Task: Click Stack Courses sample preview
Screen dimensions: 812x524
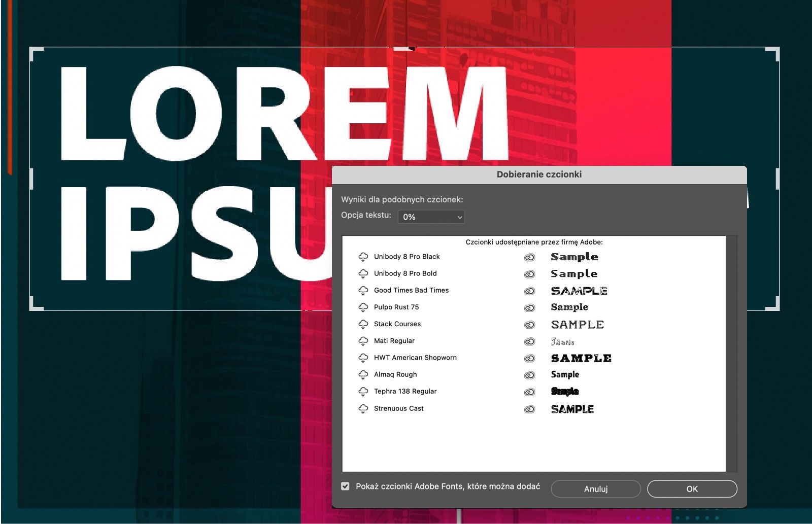Action: 578,325
